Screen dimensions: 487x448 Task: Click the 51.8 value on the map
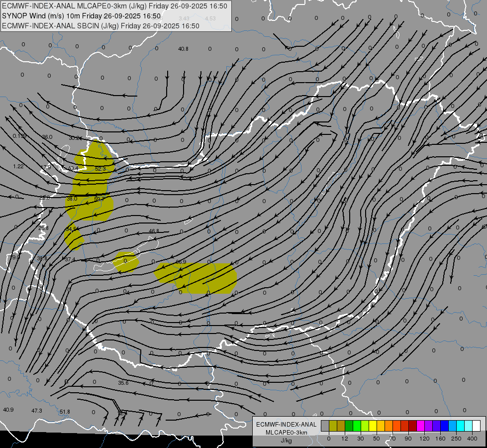click(65, 412)
